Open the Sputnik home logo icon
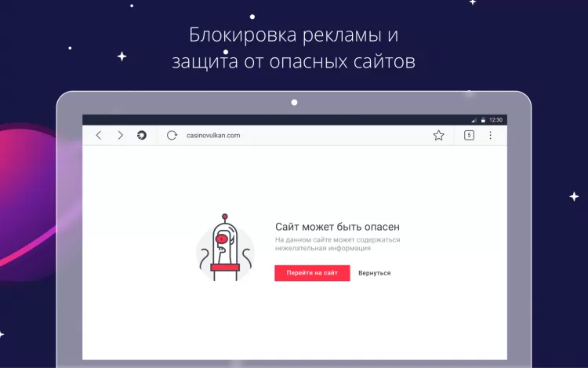 click(x=142, y=136)
